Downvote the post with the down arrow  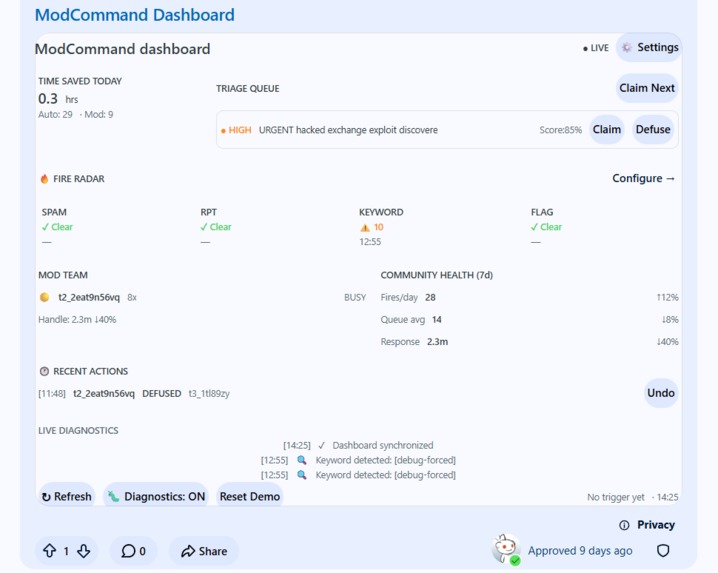pyautogui.click(x=83, y=551)
